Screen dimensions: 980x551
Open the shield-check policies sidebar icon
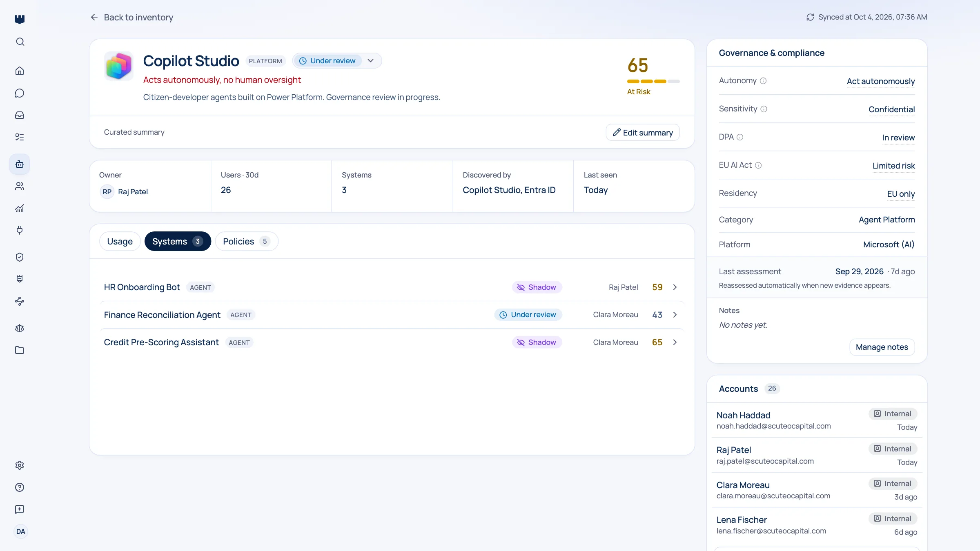click(20, 257)
